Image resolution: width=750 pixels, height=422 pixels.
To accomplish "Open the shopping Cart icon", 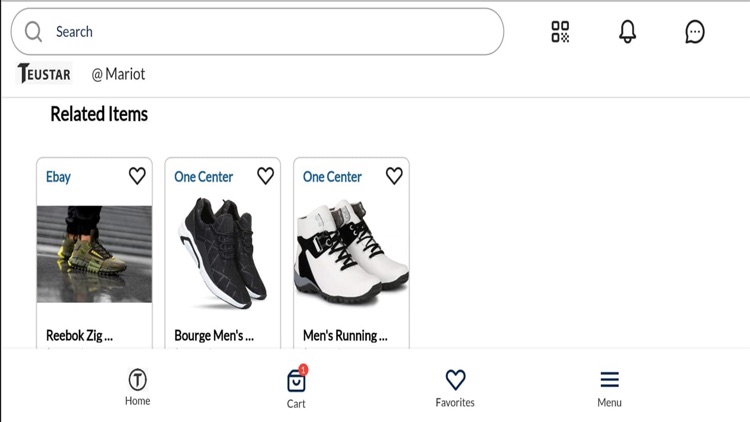I will 296,382.
